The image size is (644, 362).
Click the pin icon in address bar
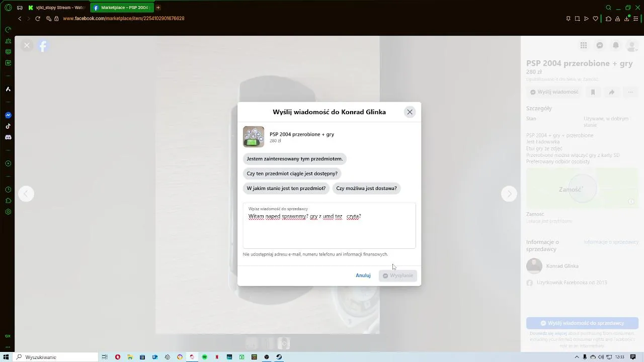pyautogui.click(x=569, y=19)
